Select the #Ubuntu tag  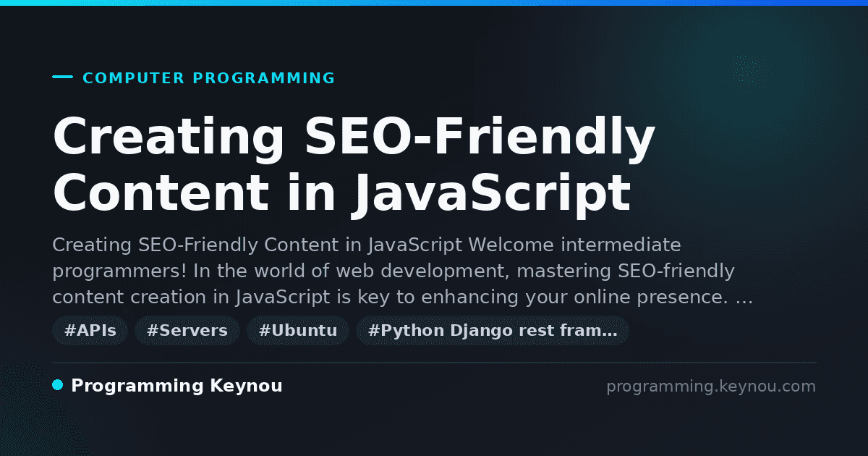point(298,331)
